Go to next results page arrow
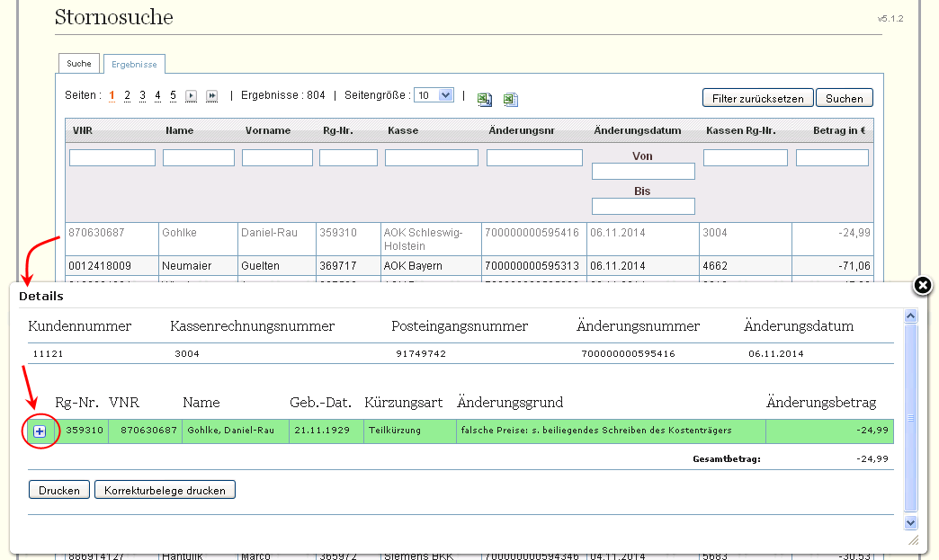 191,95
